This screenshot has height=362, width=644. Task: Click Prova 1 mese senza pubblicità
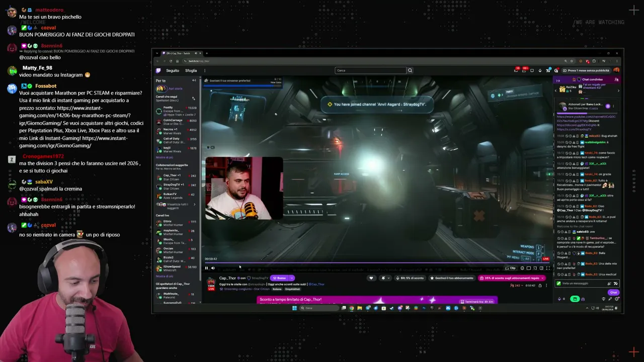pyautogui.click(x=586, y=70)
